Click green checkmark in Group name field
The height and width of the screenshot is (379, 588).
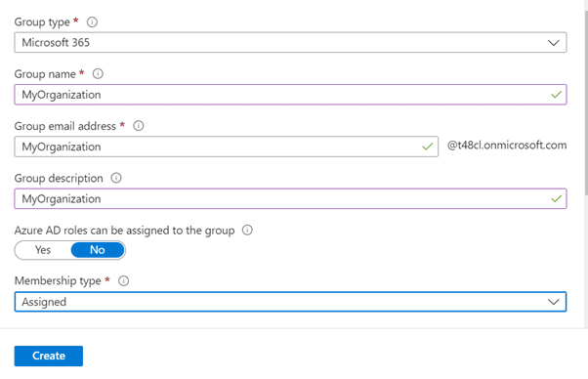pyautogui.click(x=556, y=95)
